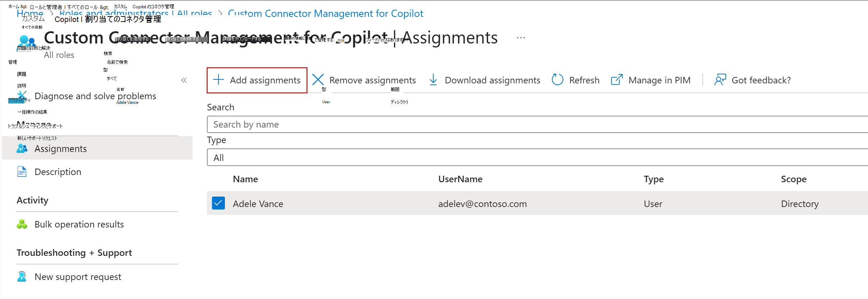Click the Add assignments plus icon
The height and width of the screenshot is (299, 868).
coord(218,80)
